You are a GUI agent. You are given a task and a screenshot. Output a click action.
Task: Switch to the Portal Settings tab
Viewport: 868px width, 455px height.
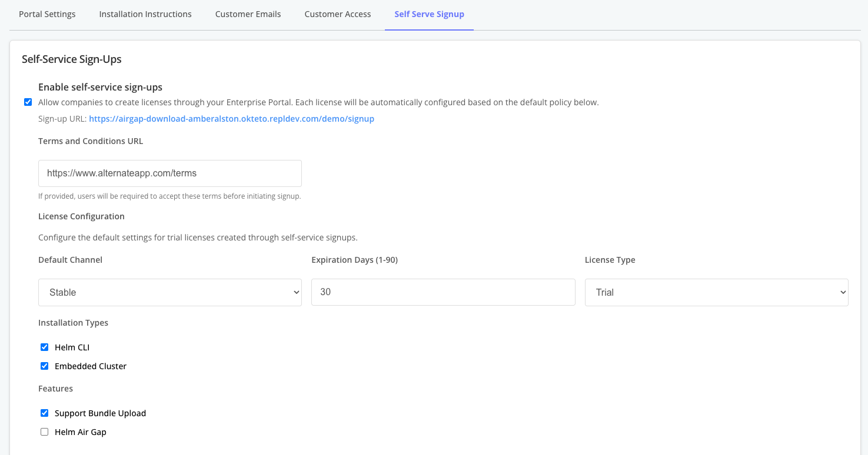(x=46, y=14)
